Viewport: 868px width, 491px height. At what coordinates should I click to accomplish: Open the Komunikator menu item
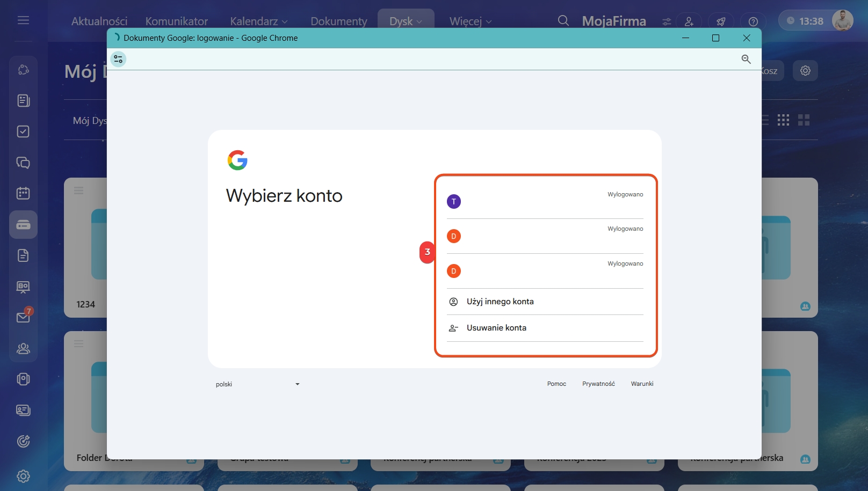176,21
